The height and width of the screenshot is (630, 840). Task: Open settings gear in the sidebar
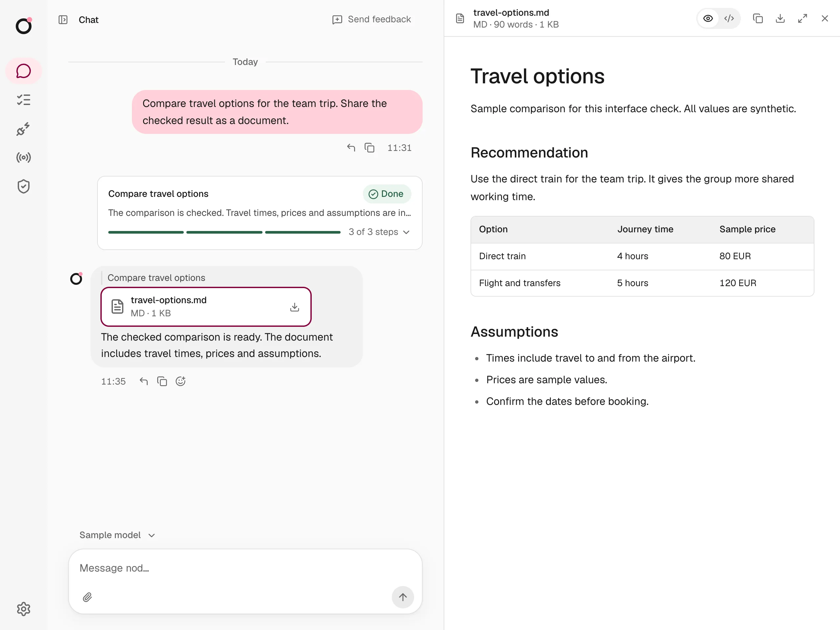pyautogui.click(x=24, y=609)
